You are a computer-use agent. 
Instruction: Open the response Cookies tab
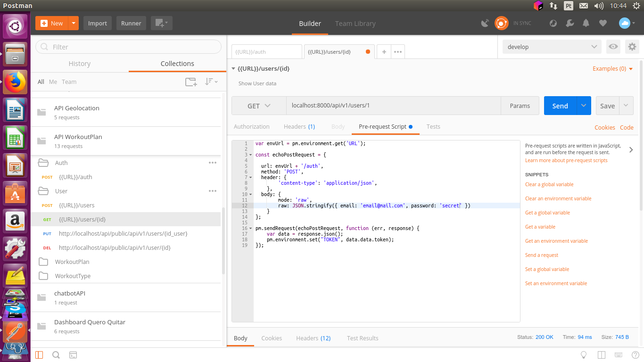tap(272, 338)
